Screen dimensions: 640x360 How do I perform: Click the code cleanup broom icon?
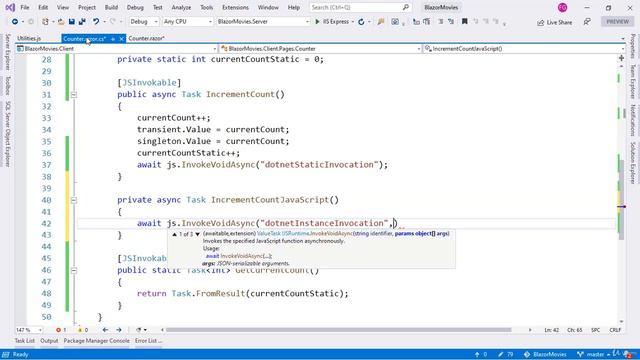[139, 330]
